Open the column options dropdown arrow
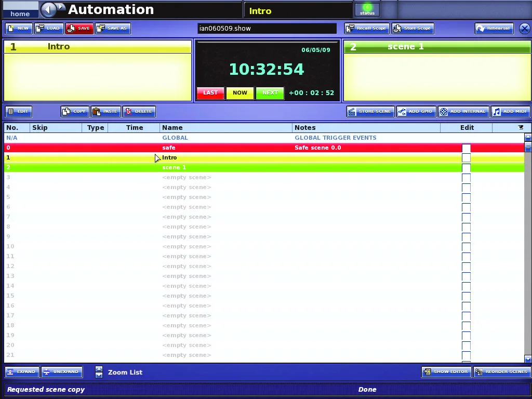 (521, 128)
